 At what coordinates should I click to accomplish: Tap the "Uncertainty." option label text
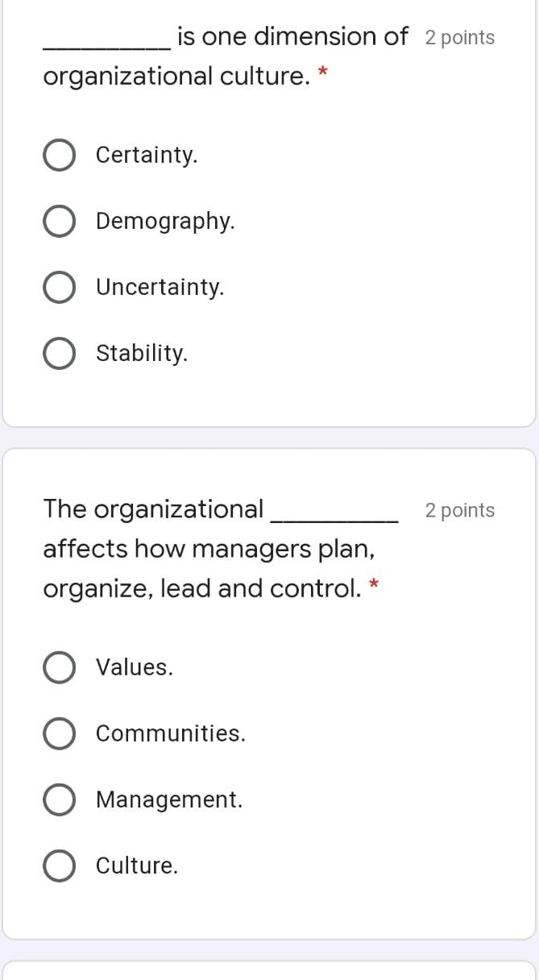[x=160, y=287]
